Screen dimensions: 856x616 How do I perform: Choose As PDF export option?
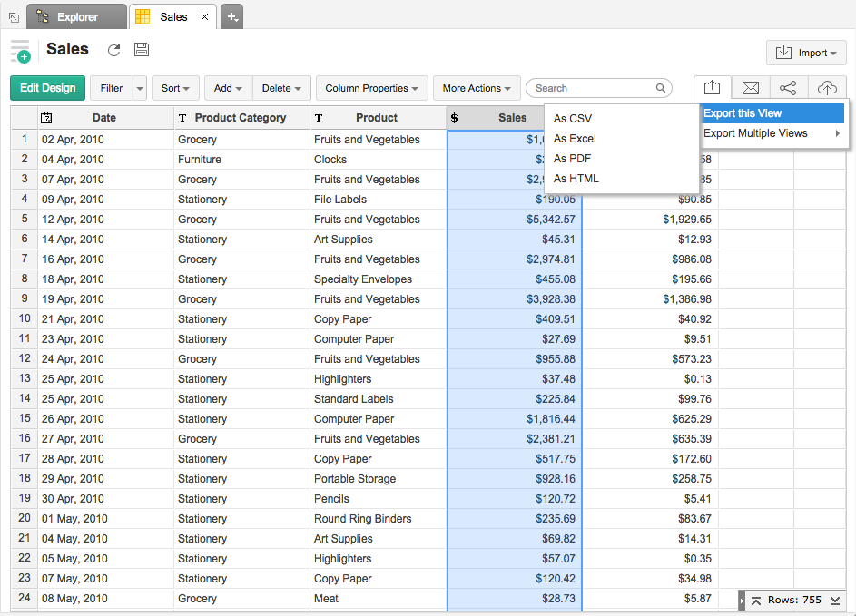point(573,159)
